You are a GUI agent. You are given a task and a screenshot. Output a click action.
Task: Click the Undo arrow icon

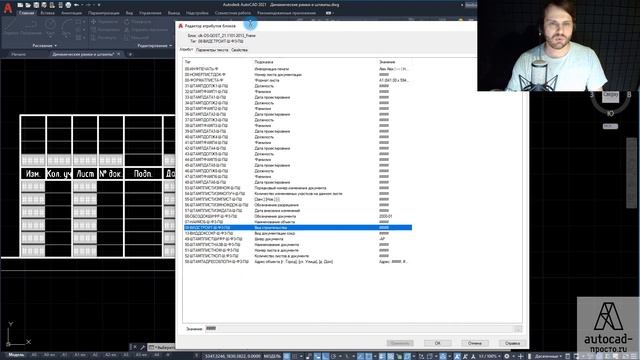pos(77,5)
